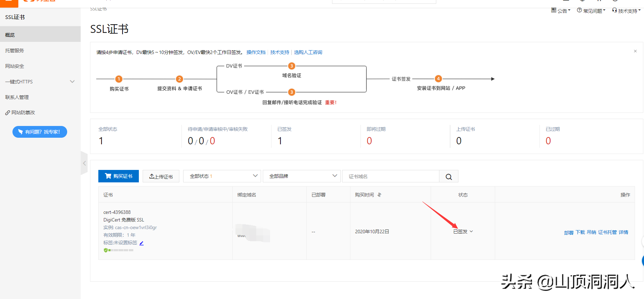The image size is (644, 299).
Task: Click the green shield progress icon
Action: click(106, 250)
